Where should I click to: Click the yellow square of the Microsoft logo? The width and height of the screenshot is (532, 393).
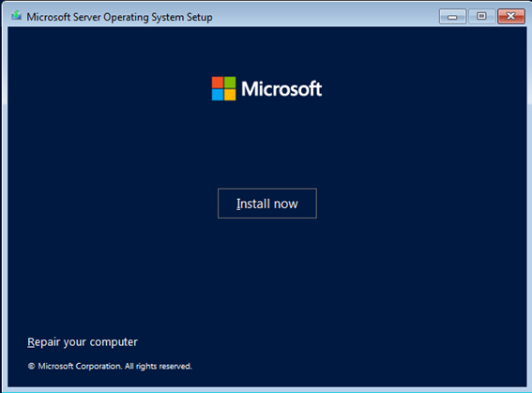point(230,95)
